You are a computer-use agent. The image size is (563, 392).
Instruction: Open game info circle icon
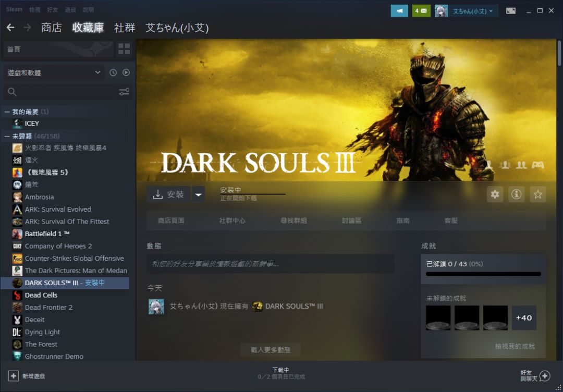(516, 194)
